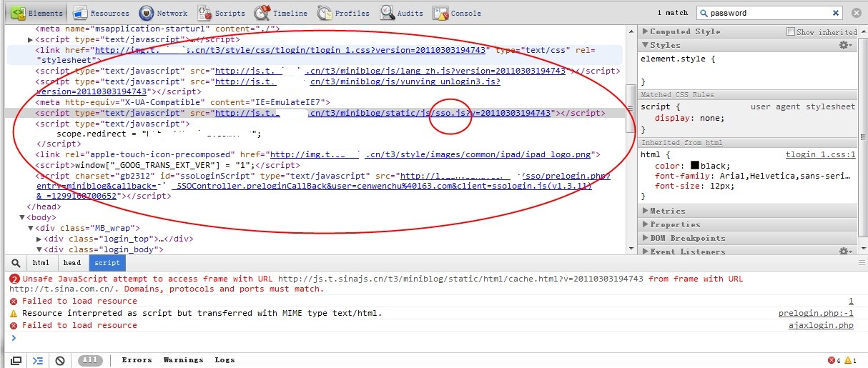
Task: Open Event Listeners gear options
Action: pyautogui.click(x=846, y=252)
